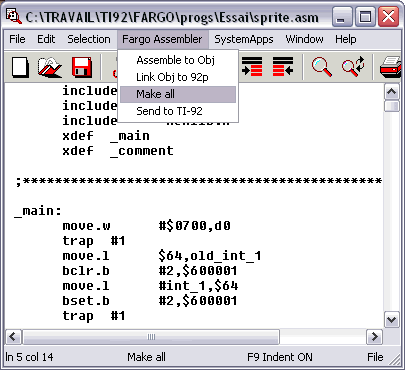Click the horizontal scrollbar right arrow

(x=374, y=337)
